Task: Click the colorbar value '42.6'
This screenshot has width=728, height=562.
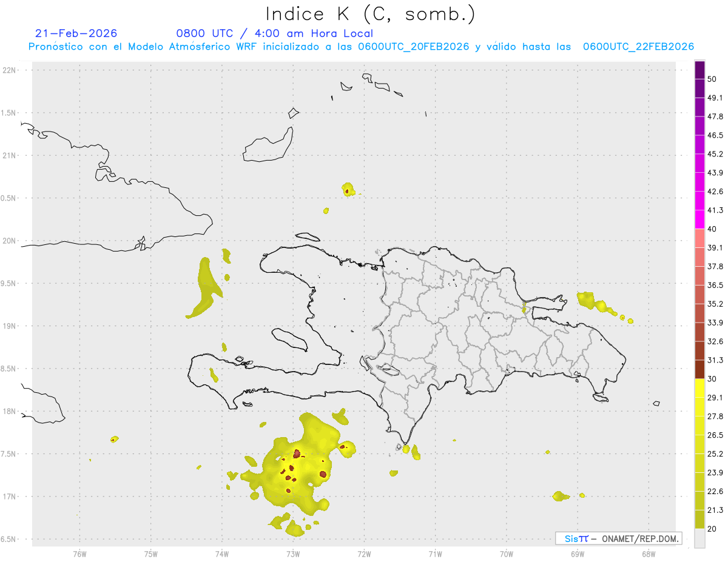Action: pyautogui.click(x=715, y=192)
